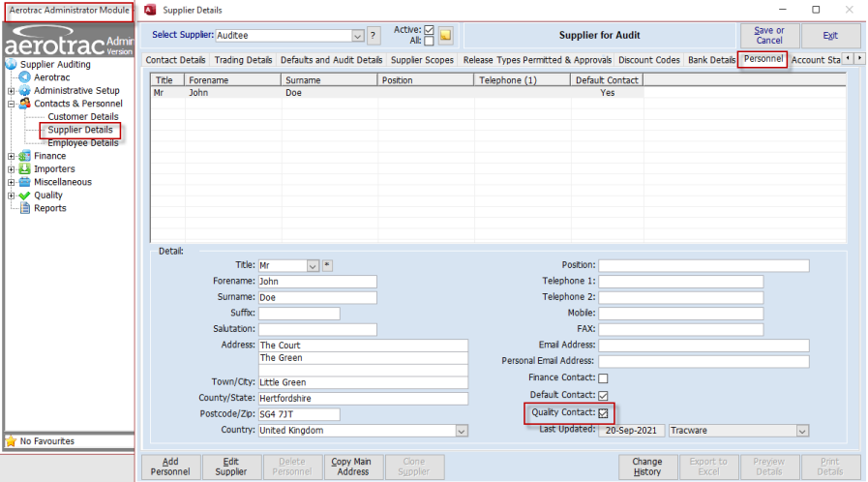Select Employee Details in the tree
This screenshot has width=868, height=482.
point(83,142)
